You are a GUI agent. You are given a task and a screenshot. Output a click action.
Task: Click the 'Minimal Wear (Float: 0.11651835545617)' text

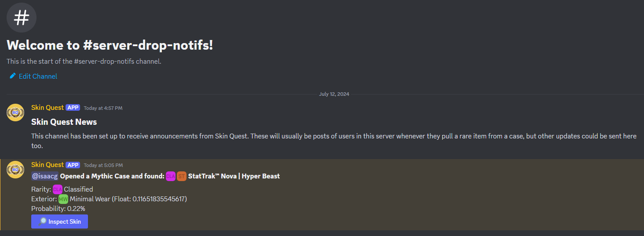(x=128, y=199)
